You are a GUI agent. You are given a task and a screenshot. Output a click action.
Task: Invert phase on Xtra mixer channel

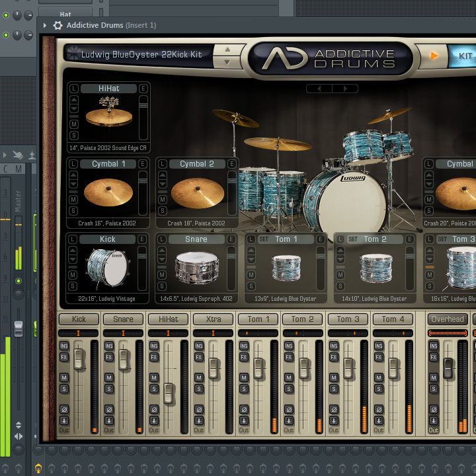click(199, 409)
